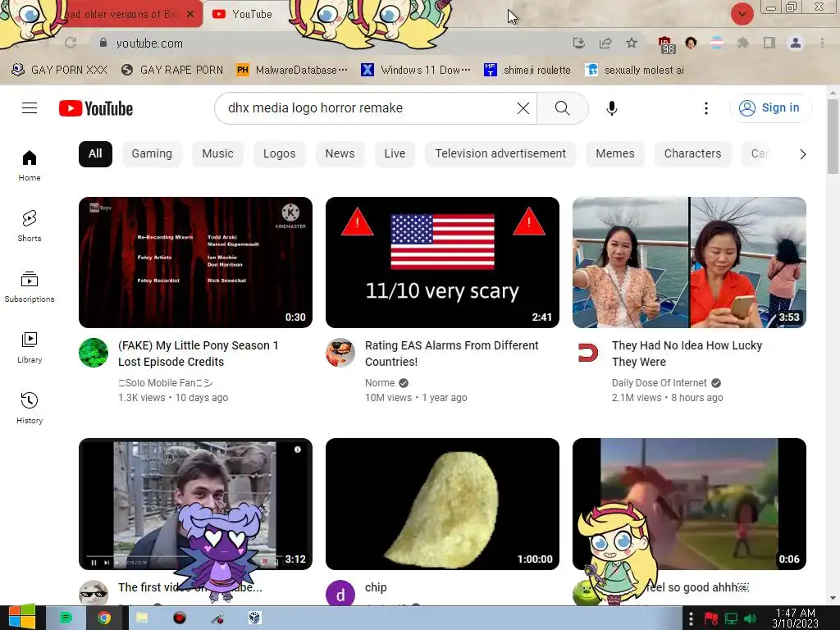Screen dimensions: 840x630
Task: Open Chrome from the taskbar
Action: (104, 619)
